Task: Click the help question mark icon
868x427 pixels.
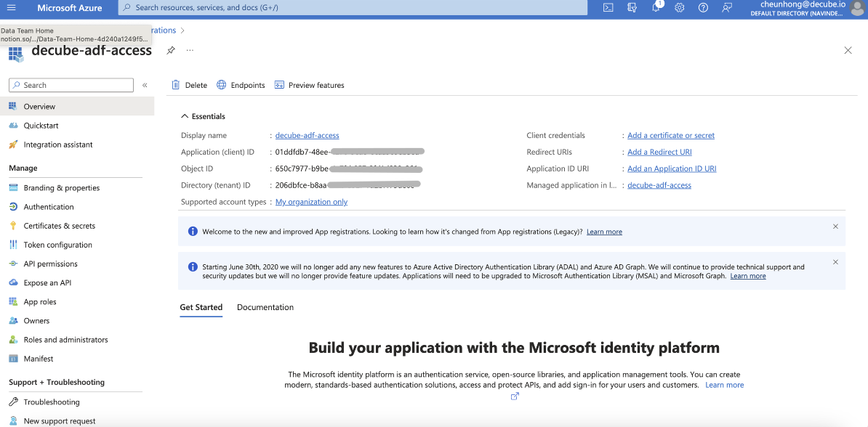Action: tap(703, 8)
